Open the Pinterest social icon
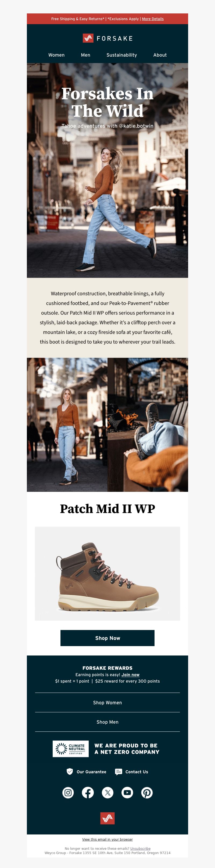 pos(147,793)
